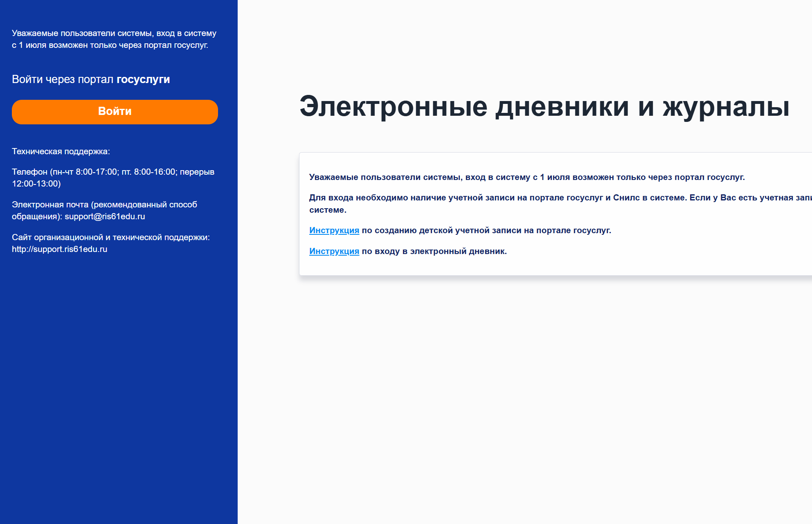
Task: Click the Электронная почта рекомендованный способ label
Action: [104, 205]
